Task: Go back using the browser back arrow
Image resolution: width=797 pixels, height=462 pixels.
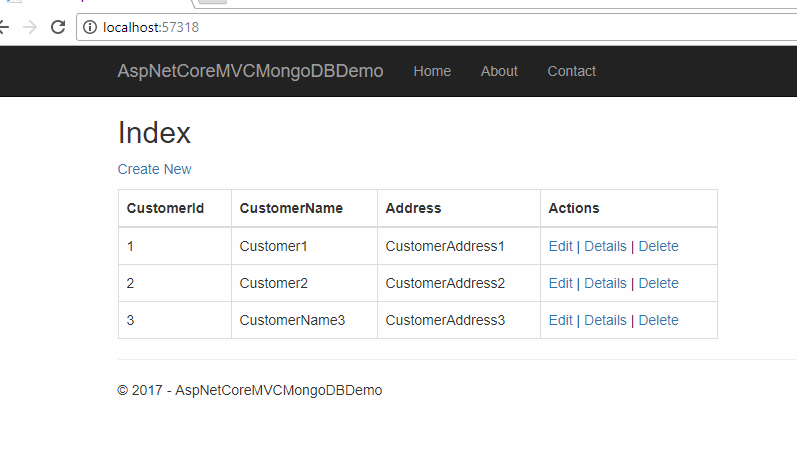Action: (4, 27)
